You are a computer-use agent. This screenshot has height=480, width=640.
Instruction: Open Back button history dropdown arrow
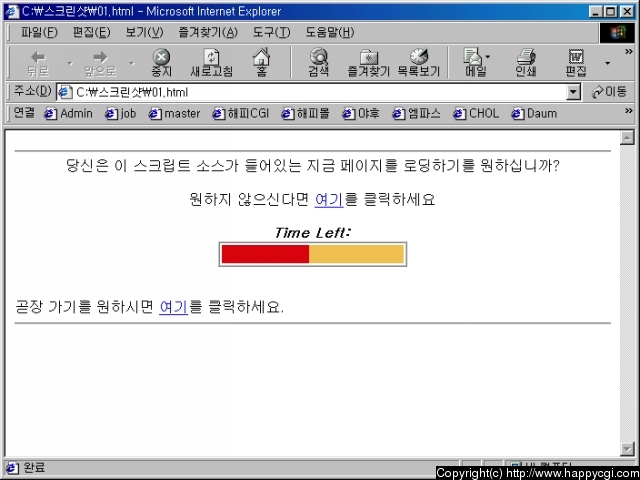coord(69,63)
